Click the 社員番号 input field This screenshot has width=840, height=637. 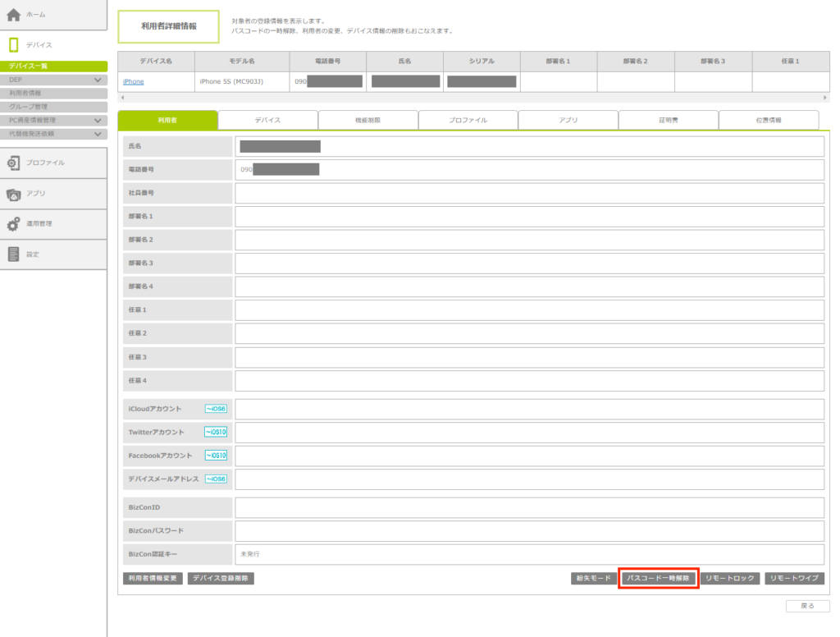tap(528, 193)
